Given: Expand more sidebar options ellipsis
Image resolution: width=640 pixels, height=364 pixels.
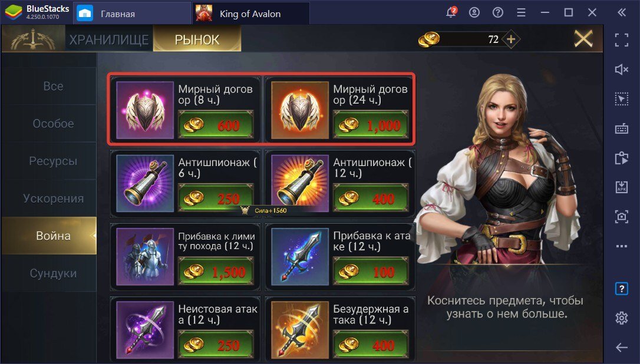Looking at the screenshot, I should point(621,246).
